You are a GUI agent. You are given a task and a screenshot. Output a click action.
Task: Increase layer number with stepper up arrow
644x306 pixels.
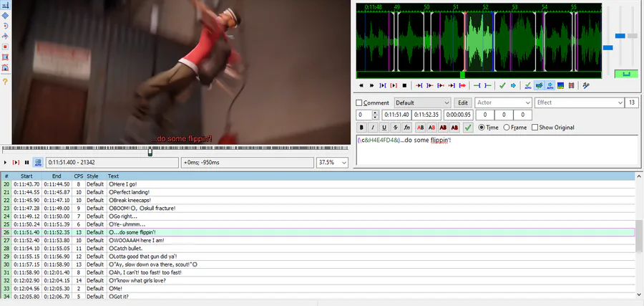click(375, 113)
